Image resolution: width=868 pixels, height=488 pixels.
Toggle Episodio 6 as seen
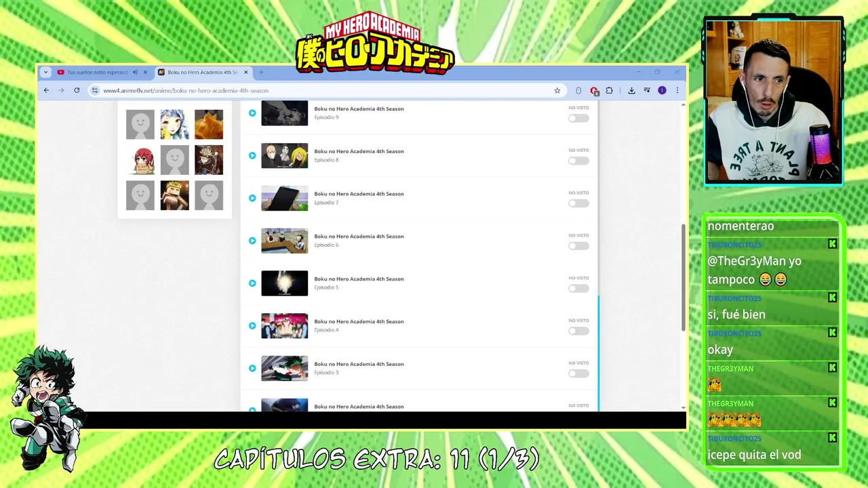click(x=578, y=246)
